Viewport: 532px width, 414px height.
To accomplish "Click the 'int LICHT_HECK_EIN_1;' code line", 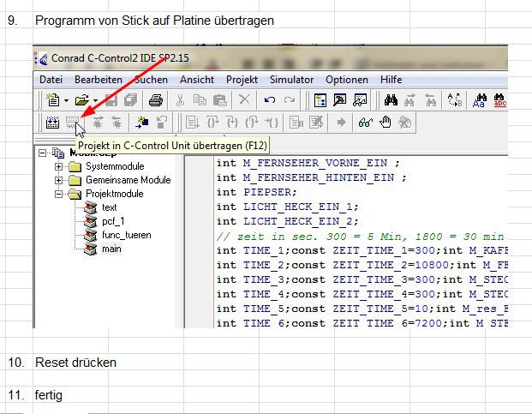I will point(288,207).
